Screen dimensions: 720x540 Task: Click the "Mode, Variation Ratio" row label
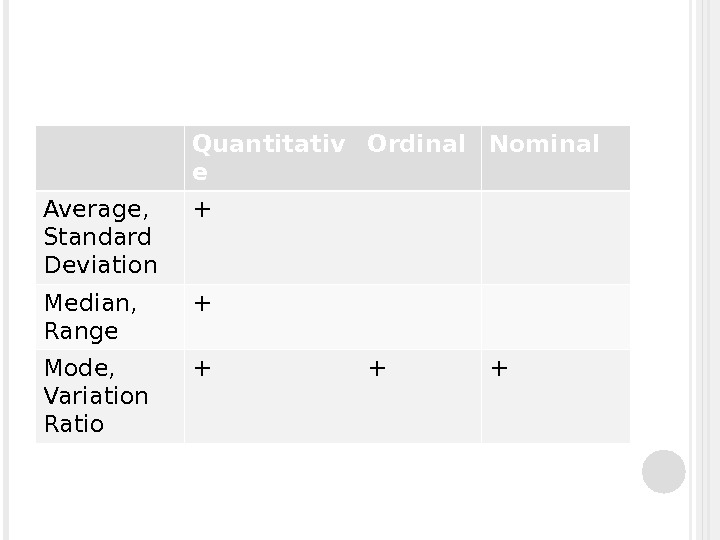(x=96, y=396)
